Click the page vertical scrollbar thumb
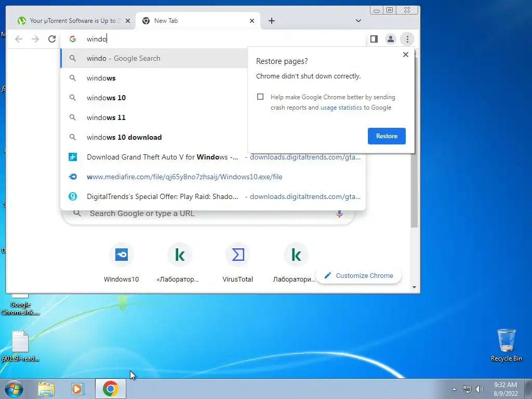 [x=414, y=142]
